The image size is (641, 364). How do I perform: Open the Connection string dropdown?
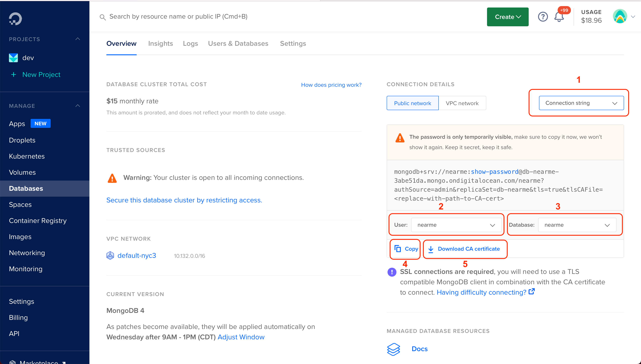tap(581, 103)
